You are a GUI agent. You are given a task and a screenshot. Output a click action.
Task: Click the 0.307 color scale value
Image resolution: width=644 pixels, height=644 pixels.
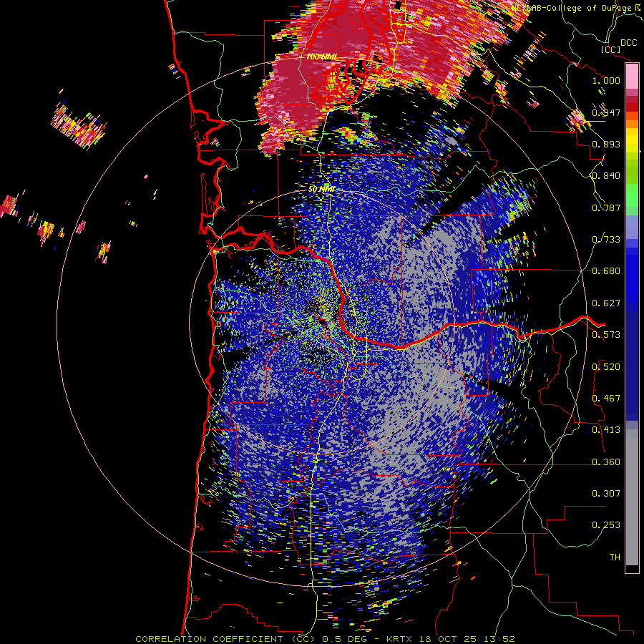606,494
